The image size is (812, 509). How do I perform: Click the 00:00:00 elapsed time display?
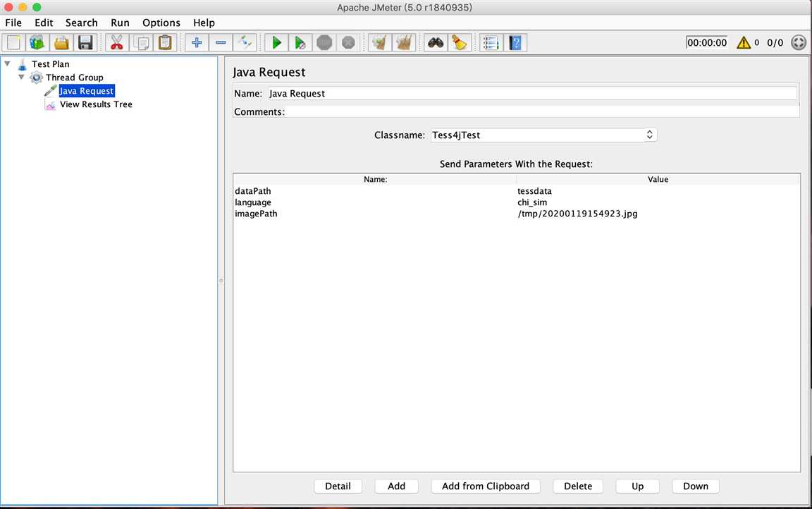(706, 42)
